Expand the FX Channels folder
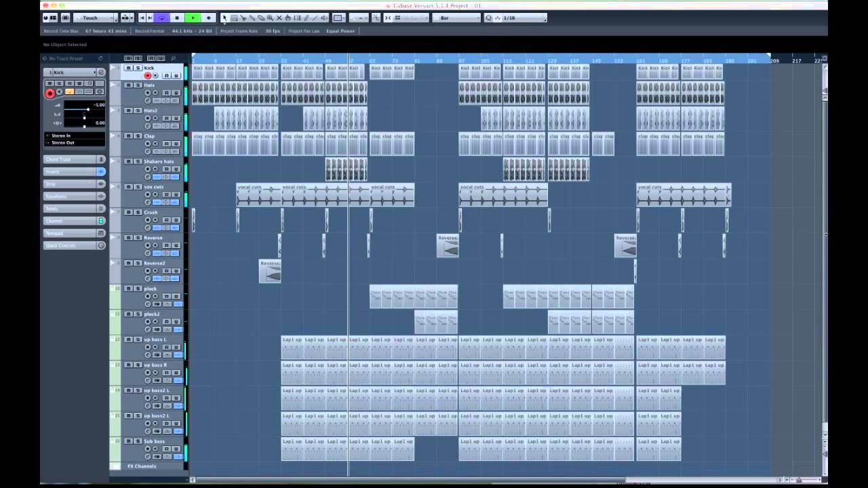Image resolution: width=868 pixels, height=488 pixels. [115, 466]
